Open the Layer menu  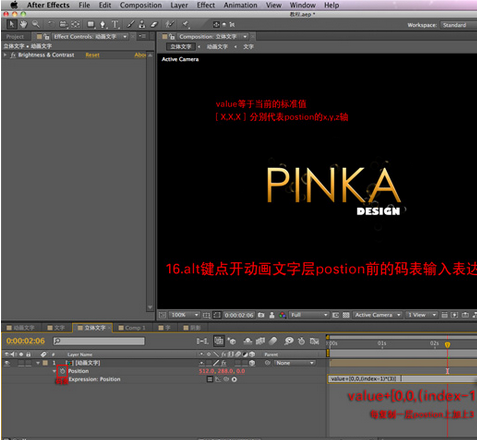(x=179, y=5)
